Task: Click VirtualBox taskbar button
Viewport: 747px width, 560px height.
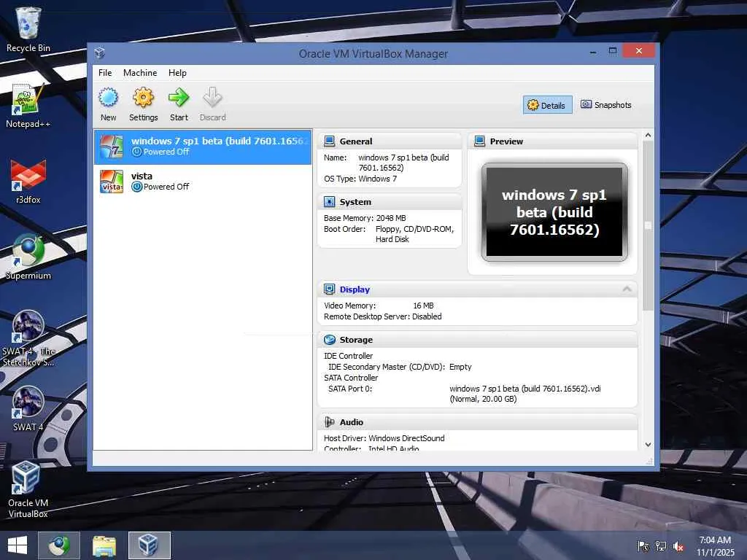Action: pos(149,545)
